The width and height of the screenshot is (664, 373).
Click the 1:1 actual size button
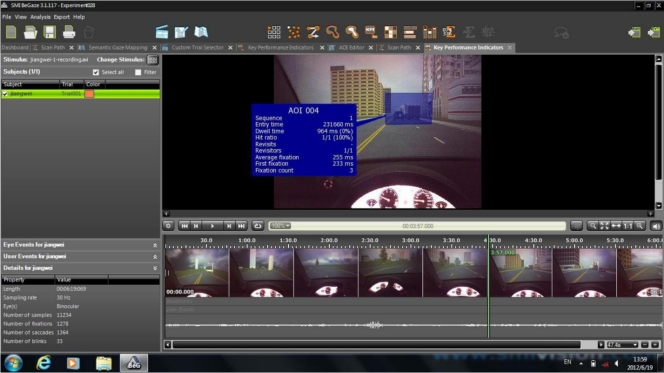(x=628, y=226)
